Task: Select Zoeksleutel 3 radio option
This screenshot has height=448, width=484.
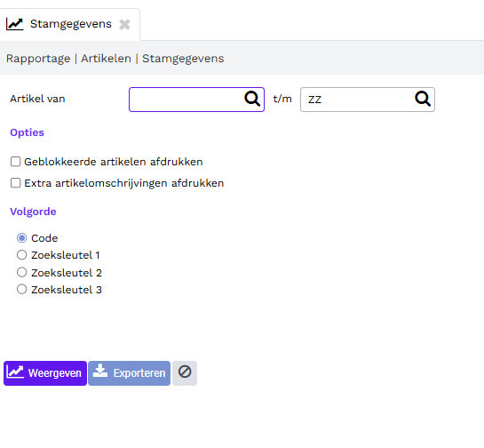Action: [x=21, y=289]
